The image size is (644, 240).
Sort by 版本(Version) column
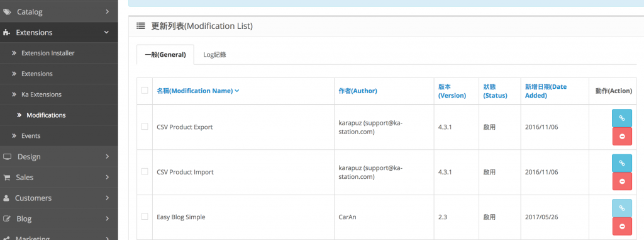(452, 91)
